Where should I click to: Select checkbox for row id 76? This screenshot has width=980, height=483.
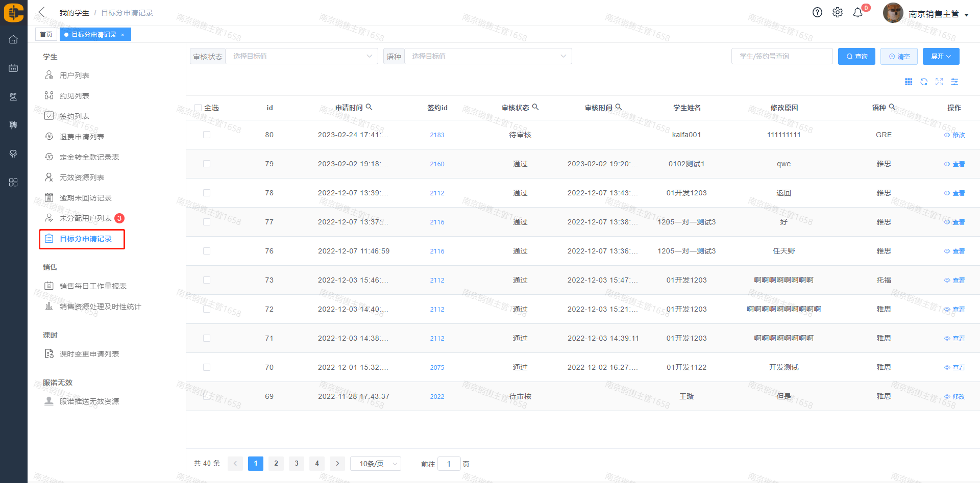click(207, 251)
